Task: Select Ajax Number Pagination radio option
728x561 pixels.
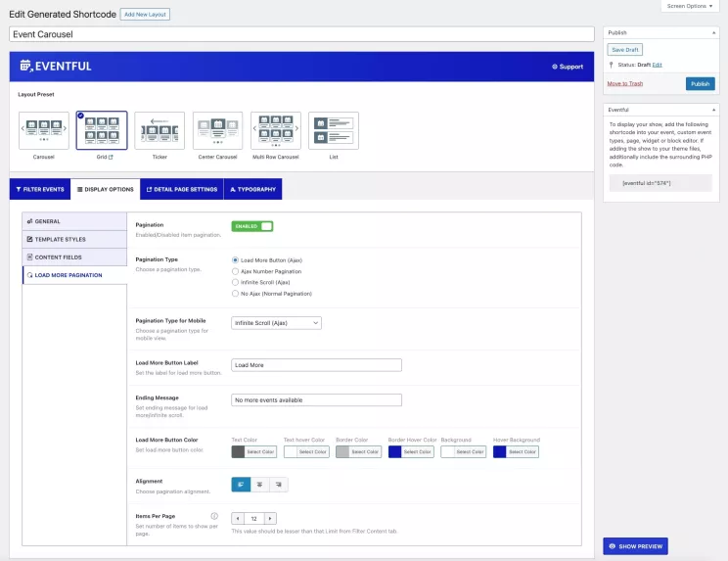Action: 235,270
